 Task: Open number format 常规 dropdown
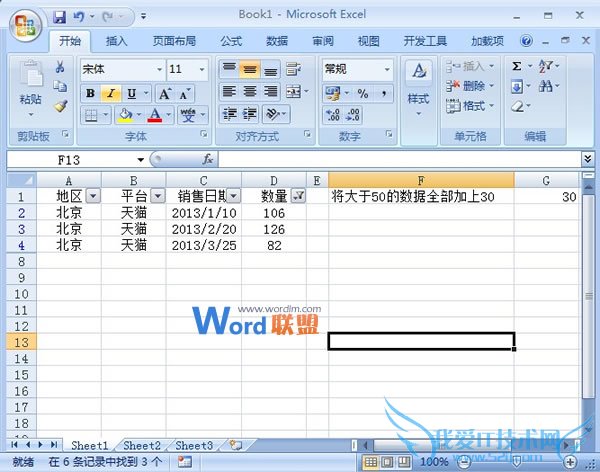(387, 69)
